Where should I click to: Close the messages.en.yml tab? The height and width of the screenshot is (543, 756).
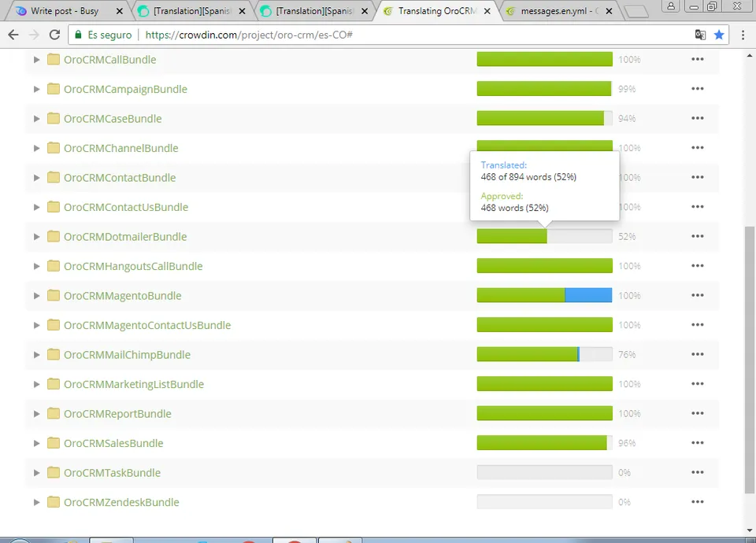click(x=609, y=11)
